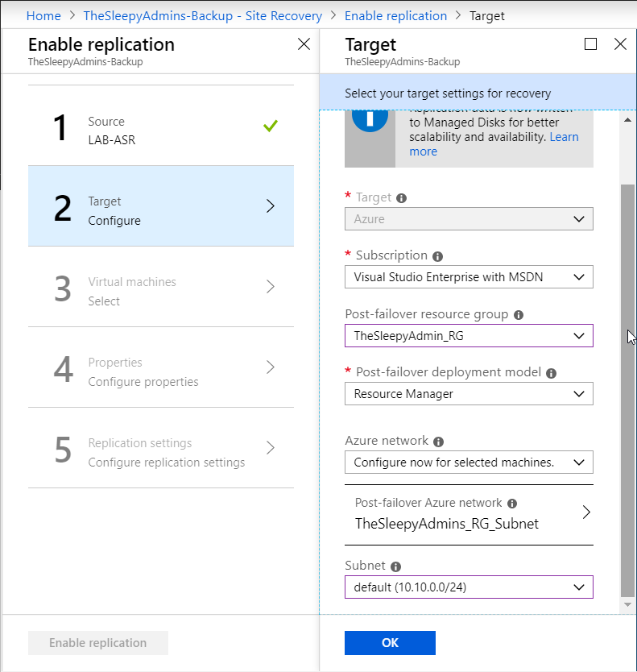Click info icon next to Target label
The height and width of the screenshot is (672, 637).
click(x=402, y=197)
